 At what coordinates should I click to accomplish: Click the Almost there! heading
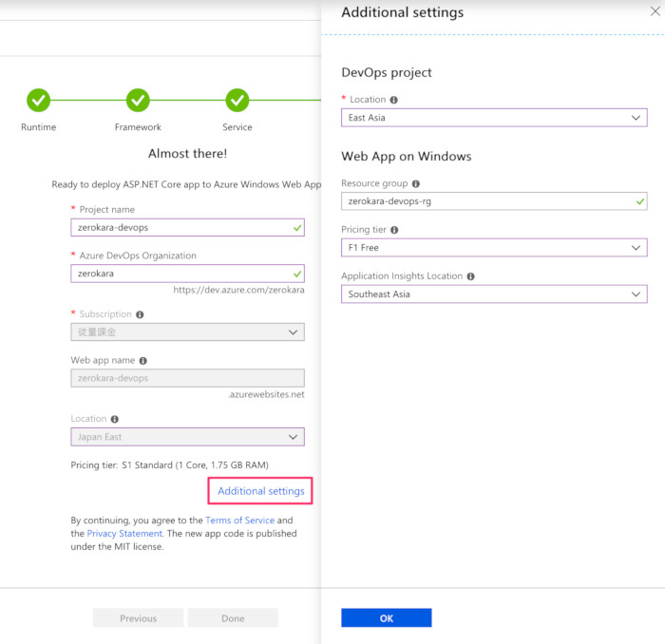(187, 154)
